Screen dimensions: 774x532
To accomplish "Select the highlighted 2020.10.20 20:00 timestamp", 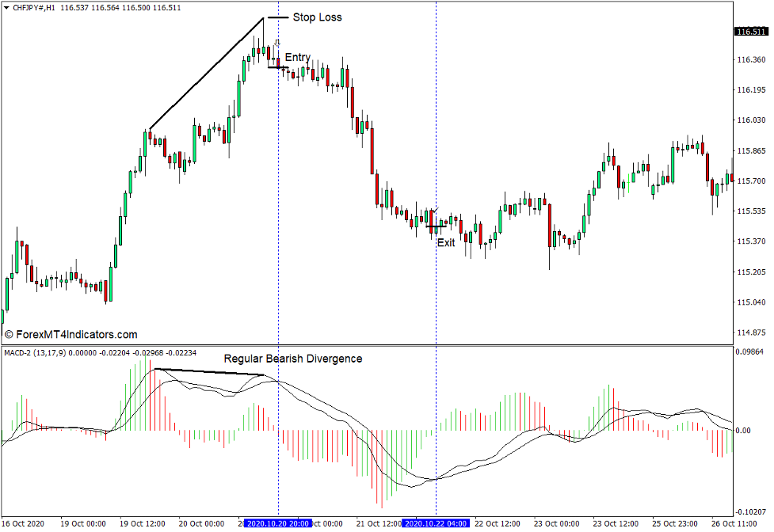I will 279,522.
